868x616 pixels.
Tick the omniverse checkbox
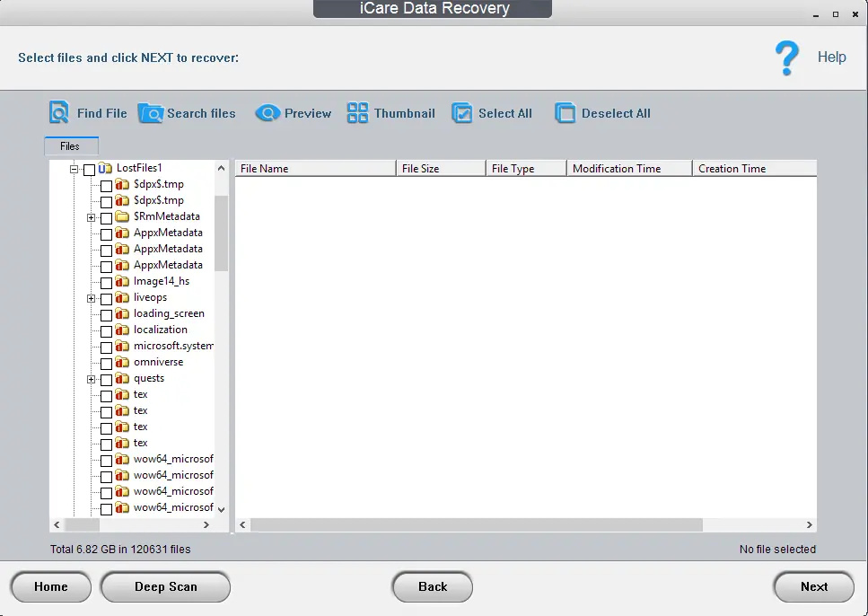pyautogui.click(x=106, y=364)
